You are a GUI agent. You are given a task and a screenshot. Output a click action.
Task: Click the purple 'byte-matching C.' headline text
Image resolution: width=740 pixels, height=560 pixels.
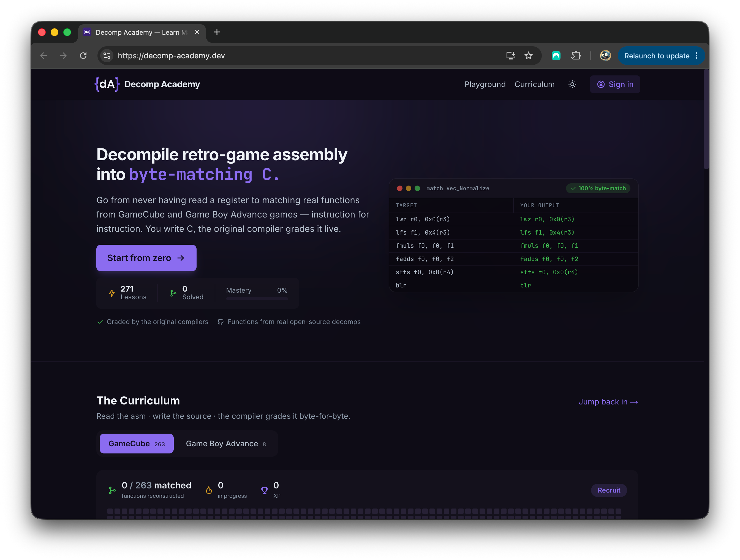pos(204,175)
